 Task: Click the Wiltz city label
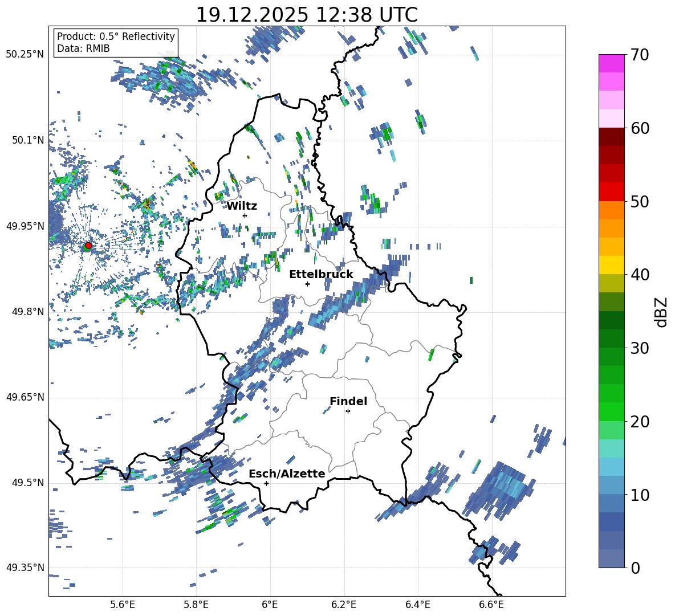coord(242,206)
